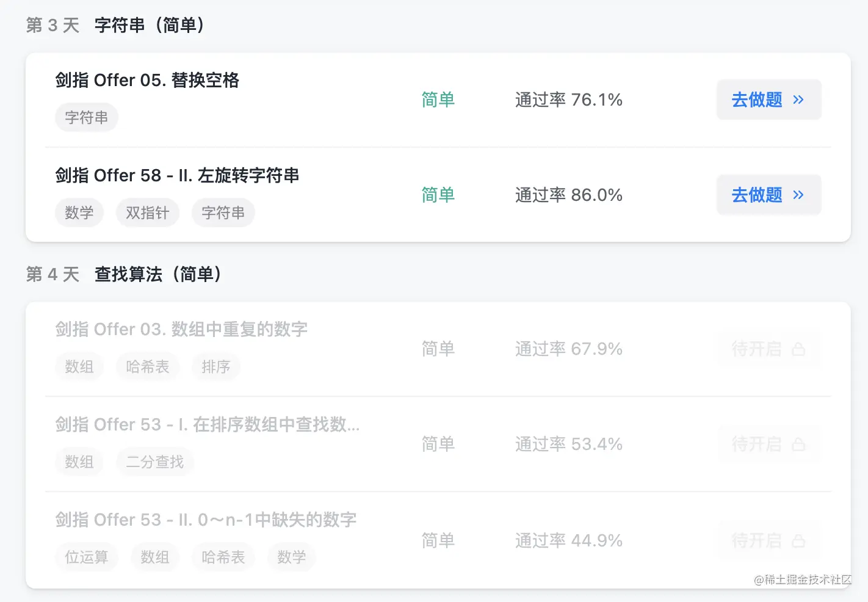Select the 字符串 tag under 替换空格
Viewport: 868px width, 602px height.
pos(87,117)
